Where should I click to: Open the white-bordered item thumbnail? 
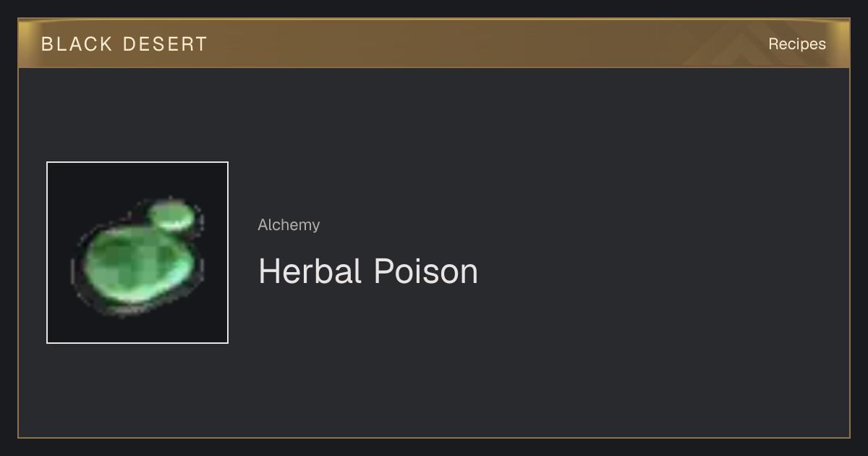coord(137,253)
